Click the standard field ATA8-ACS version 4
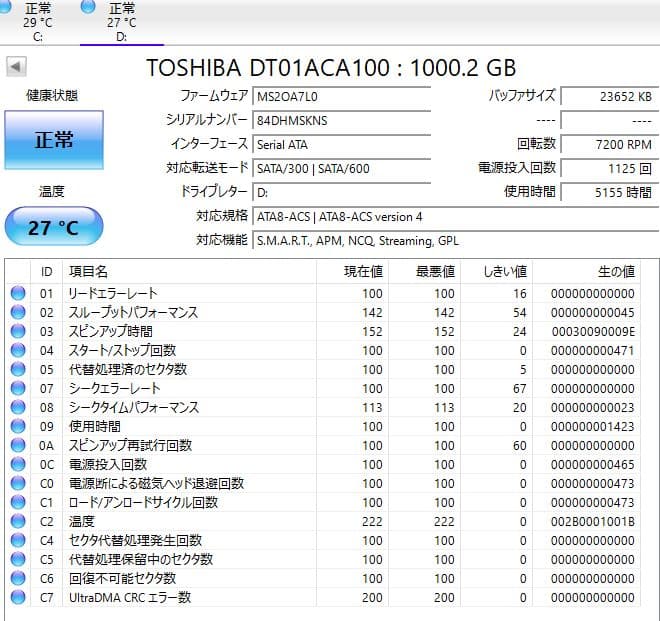660x621 pixels. (455, 216)
